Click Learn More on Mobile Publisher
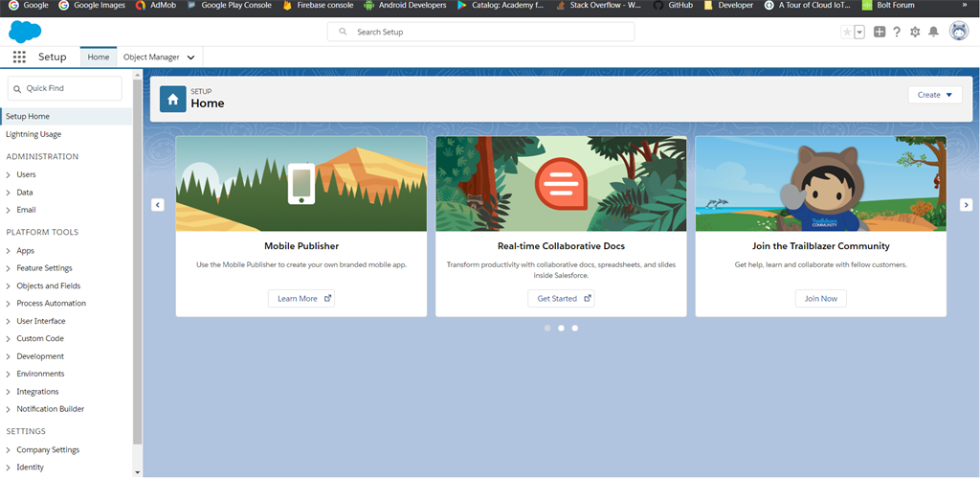 (x=301, y=298)
